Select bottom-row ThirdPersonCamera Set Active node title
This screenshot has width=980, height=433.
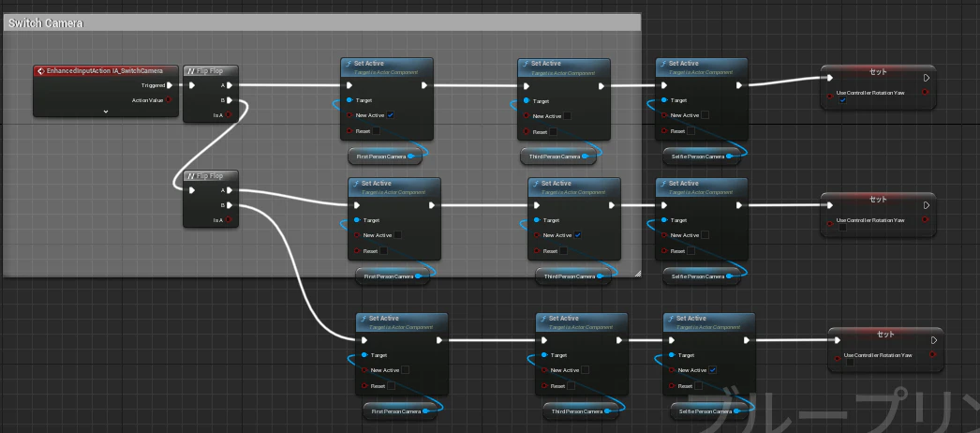(x=563, y=319)
